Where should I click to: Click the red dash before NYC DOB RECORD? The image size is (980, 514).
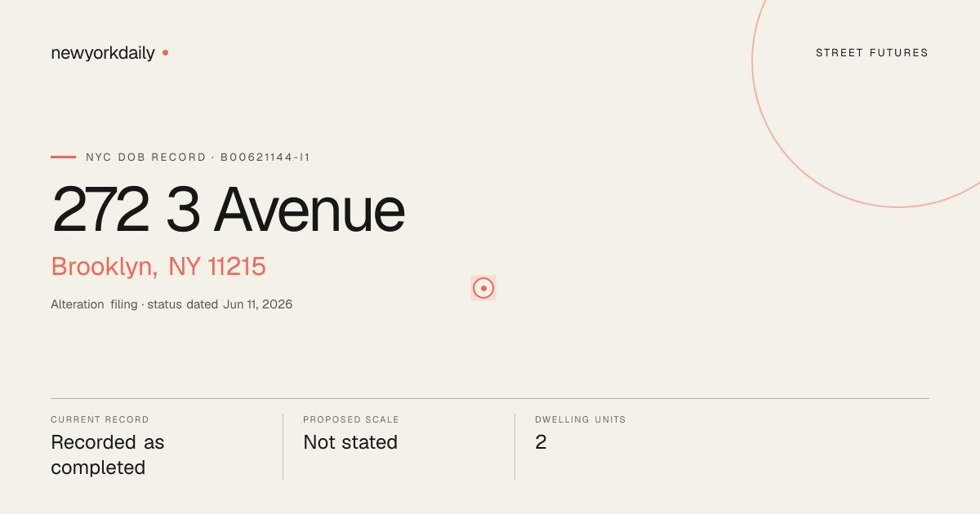63,157
